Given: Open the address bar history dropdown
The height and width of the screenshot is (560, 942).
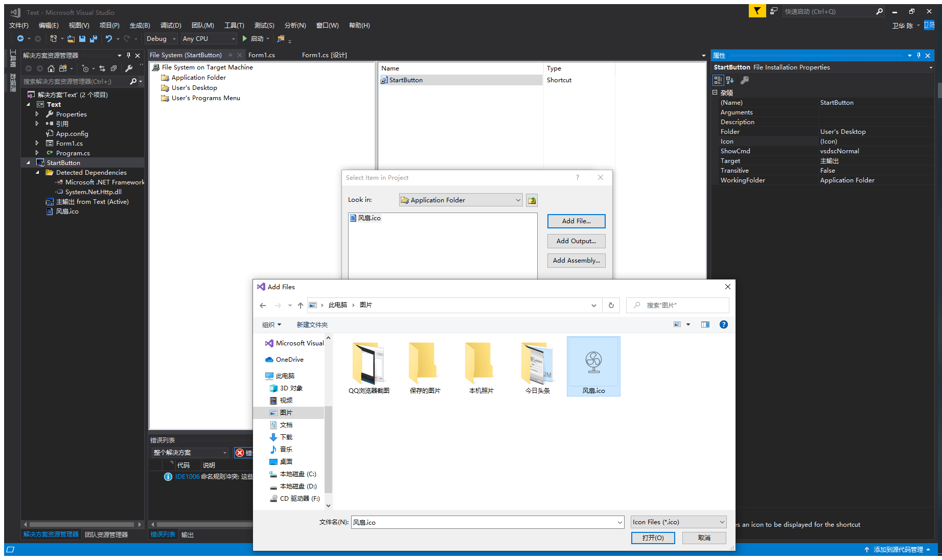Looking at the screenshot, I should 593,305.
